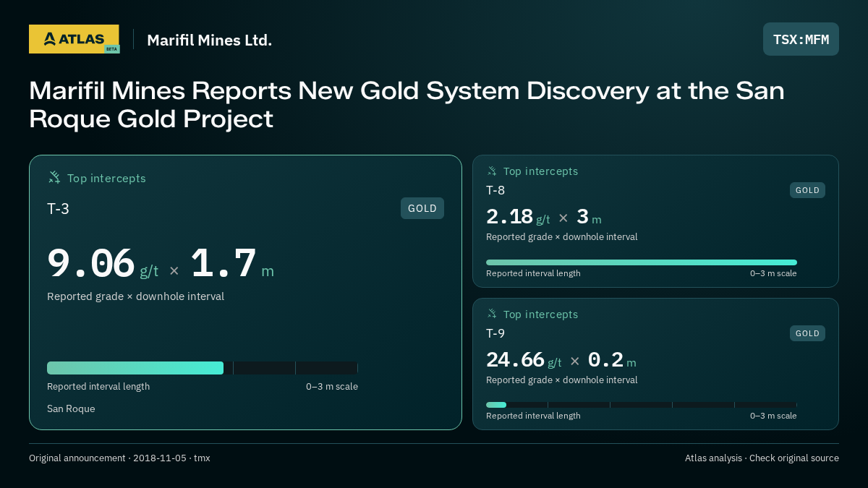Click Reported interval length label in T-3 card
This screenshot has height=488, width=868.
[98, 387]
